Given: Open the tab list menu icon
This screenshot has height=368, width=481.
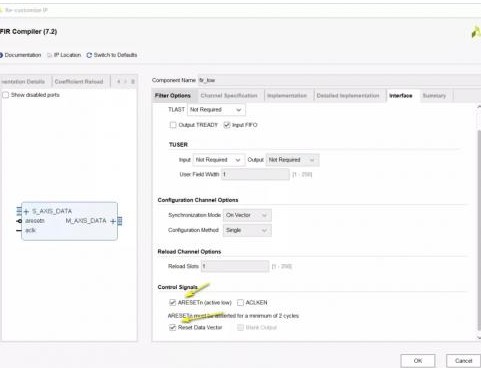Looking at the screenshot, I should [133, 82].
